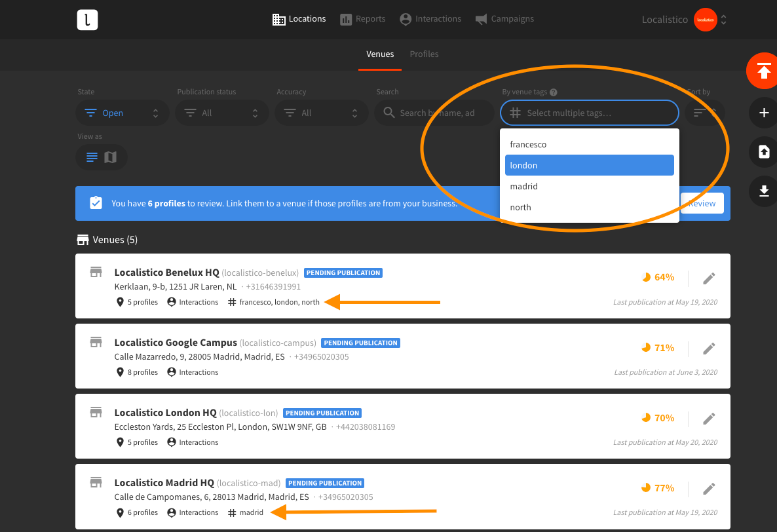Click the search by name field

[x=434, y=113]
